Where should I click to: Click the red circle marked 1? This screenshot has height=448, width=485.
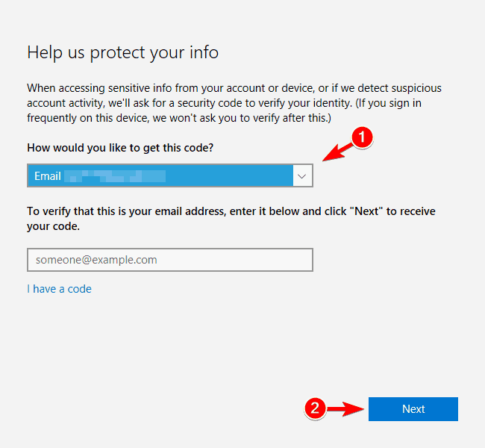coord(362,138)
